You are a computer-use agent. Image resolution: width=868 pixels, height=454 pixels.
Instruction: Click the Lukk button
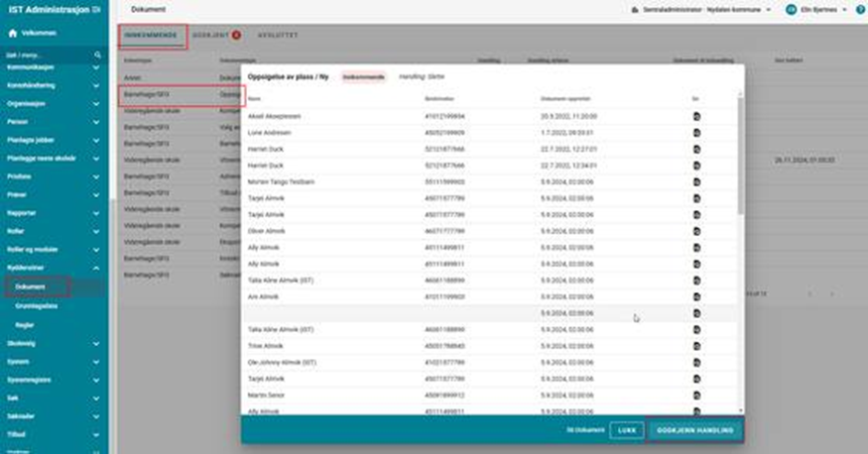(x=626, y=430)
